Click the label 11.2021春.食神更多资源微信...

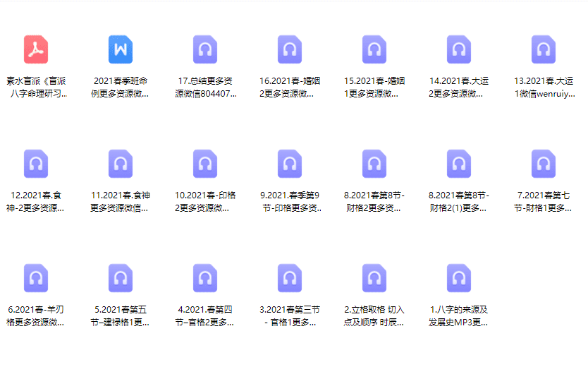(120, 202)
